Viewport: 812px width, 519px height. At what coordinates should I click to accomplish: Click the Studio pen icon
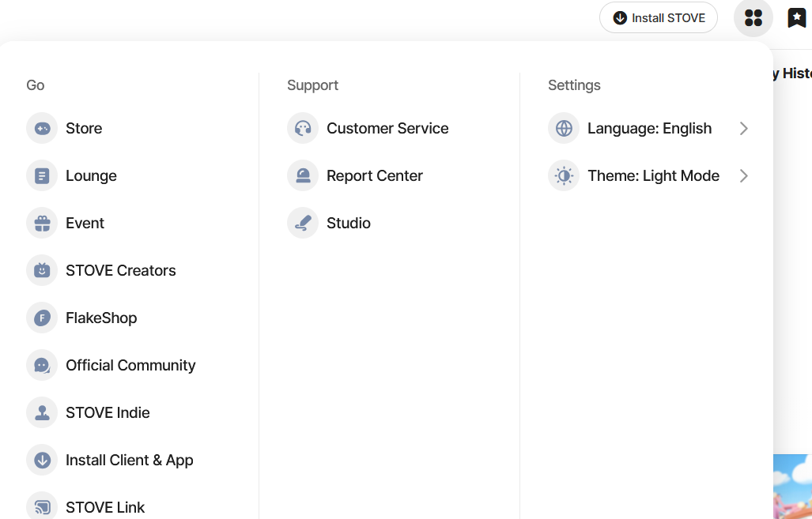click(303, 223)
